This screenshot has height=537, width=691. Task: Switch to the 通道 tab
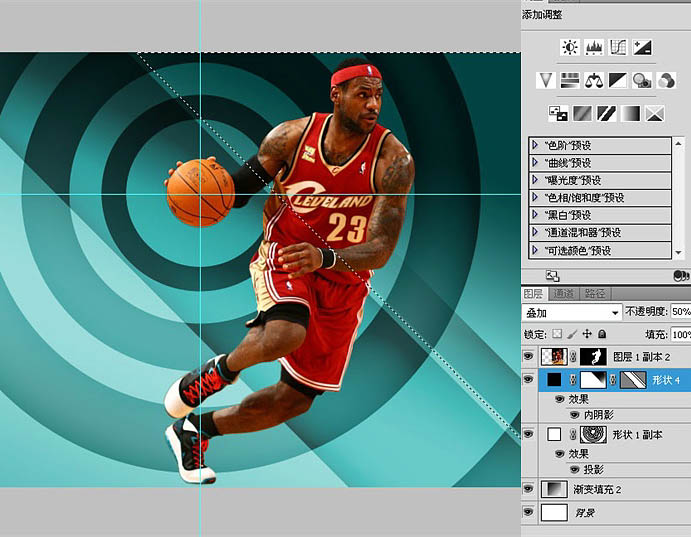pos(564,293)
